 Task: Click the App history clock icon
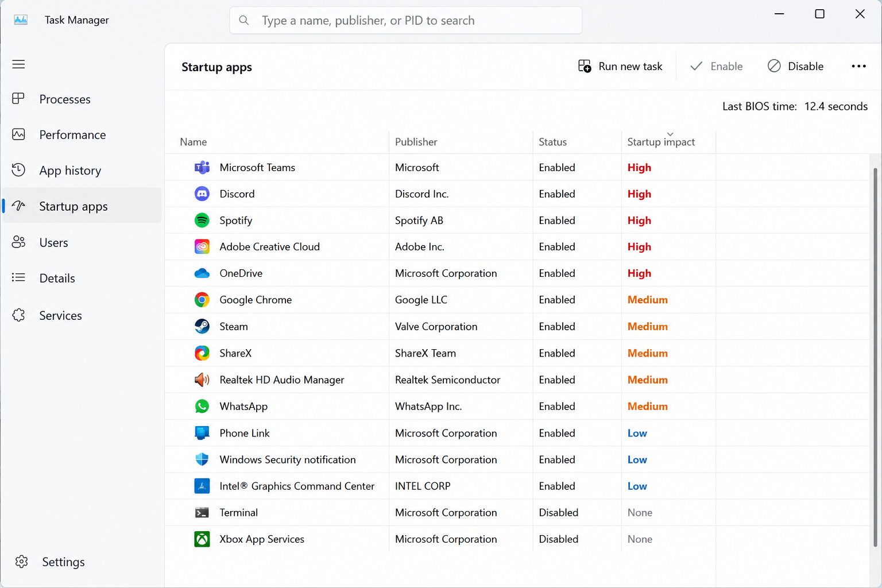tap(18, 170)
